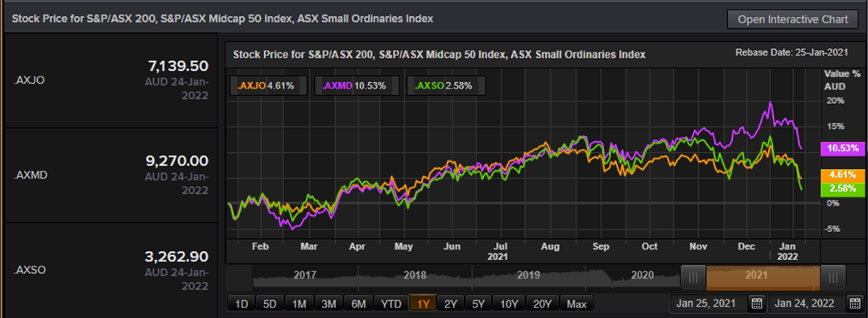
Task: Click 2020 in the overview timeline
Action: click(x=643, y=275)
